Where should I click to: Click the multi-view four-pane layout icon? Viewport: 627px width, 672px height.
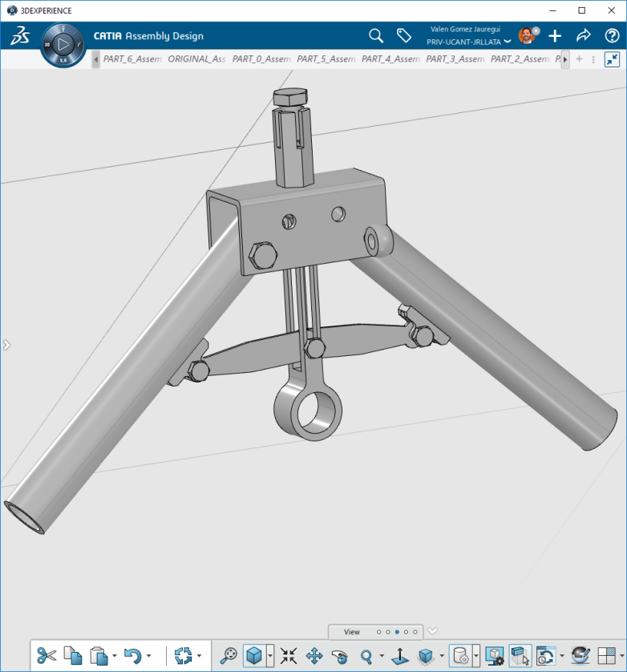pos(607,656)
